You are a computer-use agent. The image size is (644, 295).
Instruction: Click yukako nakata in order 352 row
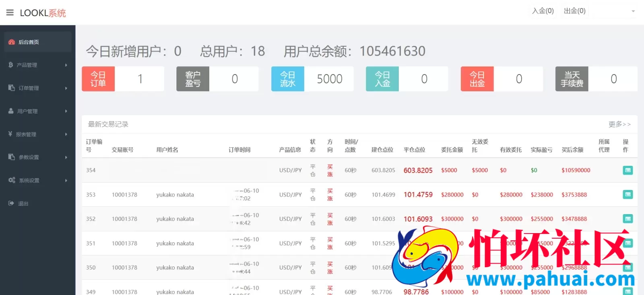click(175, 219)
